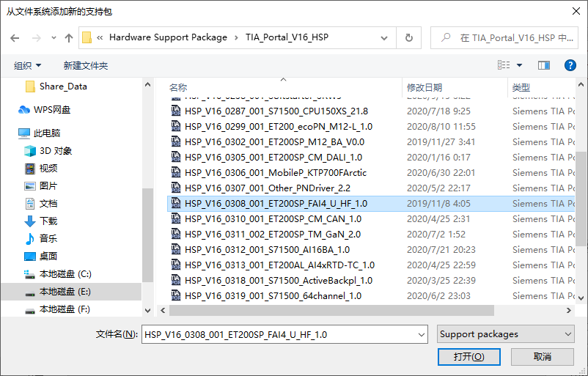
Task: Open recent locations dropdown arrow
Action: click(x=54, y=38)
